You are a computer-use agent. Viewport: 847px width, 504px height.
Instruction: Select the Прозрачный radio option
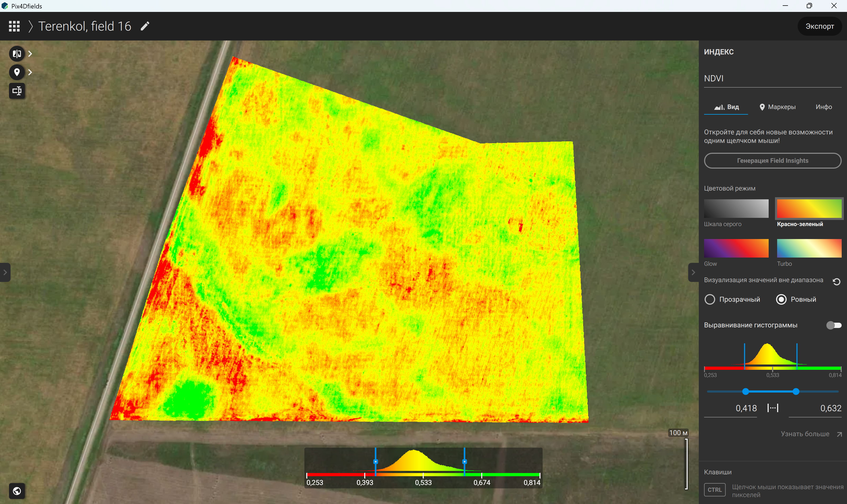732,299
